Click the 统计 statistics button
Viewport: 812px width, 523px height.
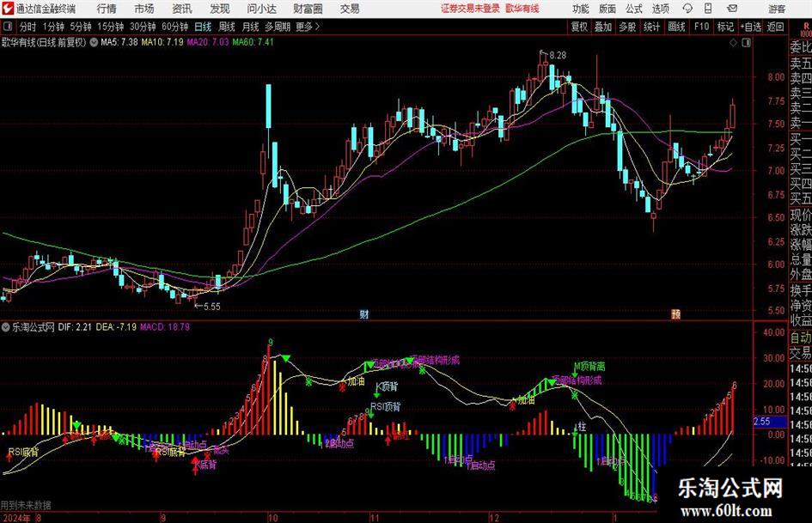(x=652, y=27)
